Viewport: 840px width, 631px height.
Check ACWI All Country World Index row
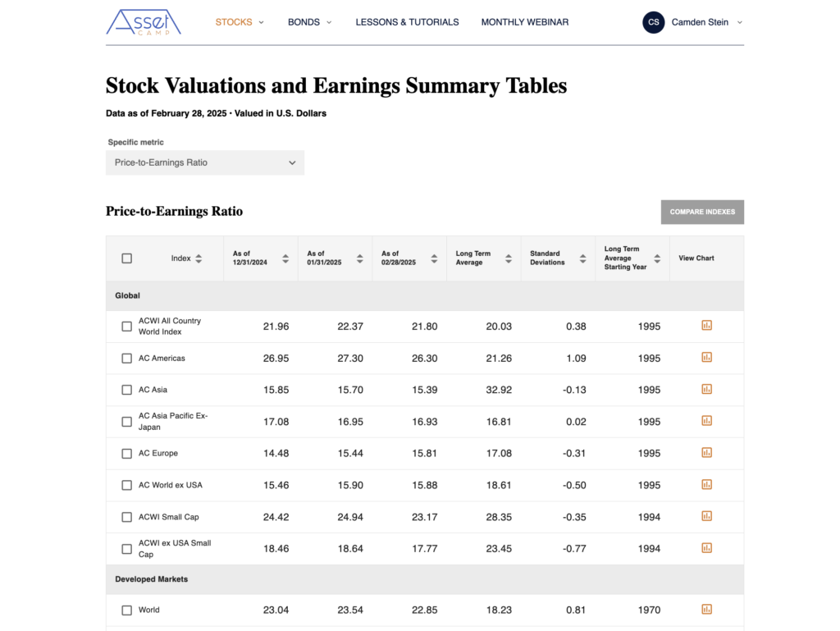tap(127, 327)
